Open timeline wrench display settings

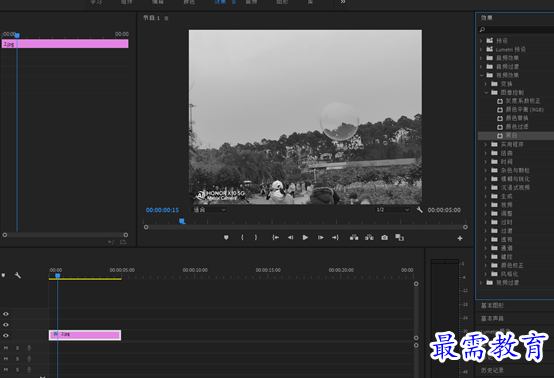click(x=18, y=275)
